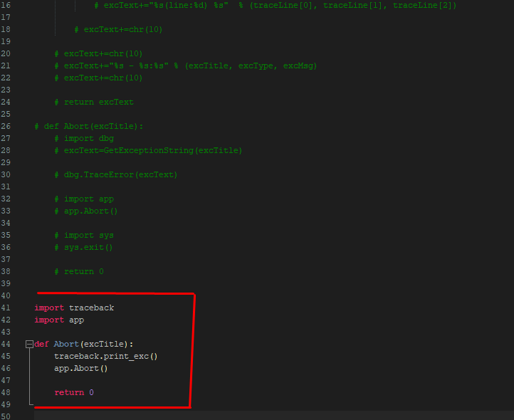Click 'traceback.print_exc()' on line 45

(105, 356)
